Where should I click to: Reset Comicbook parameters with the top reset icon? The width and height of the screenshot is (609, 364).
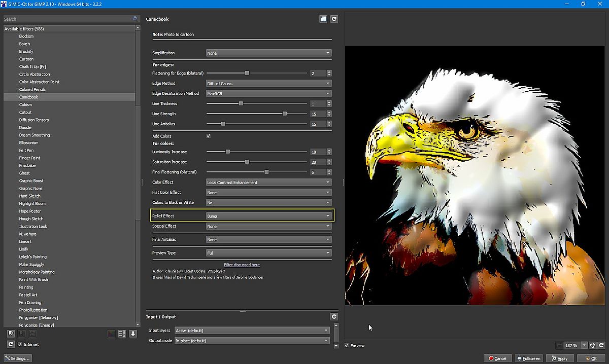tap(334, 19)
